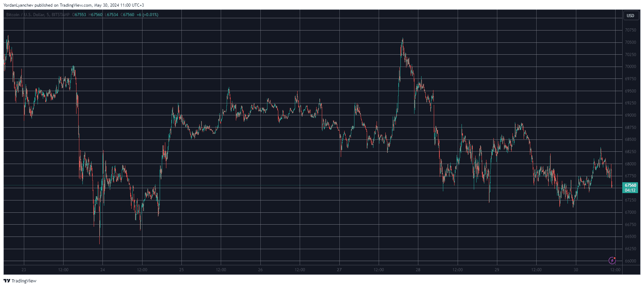Click the 68750 price axis label
644x287 pixels.
click(x=630, y=128)
